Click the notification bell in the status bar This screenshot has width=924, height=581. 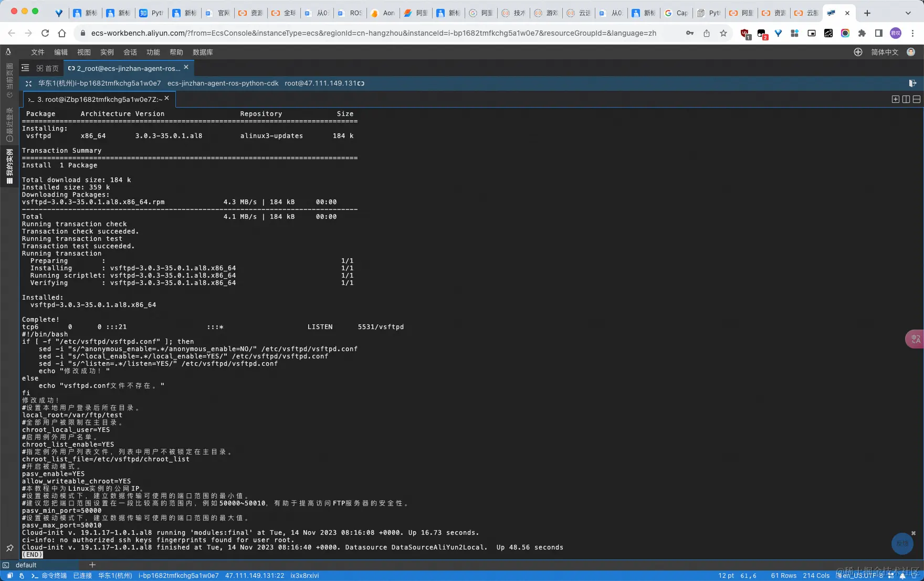(902, 576)
